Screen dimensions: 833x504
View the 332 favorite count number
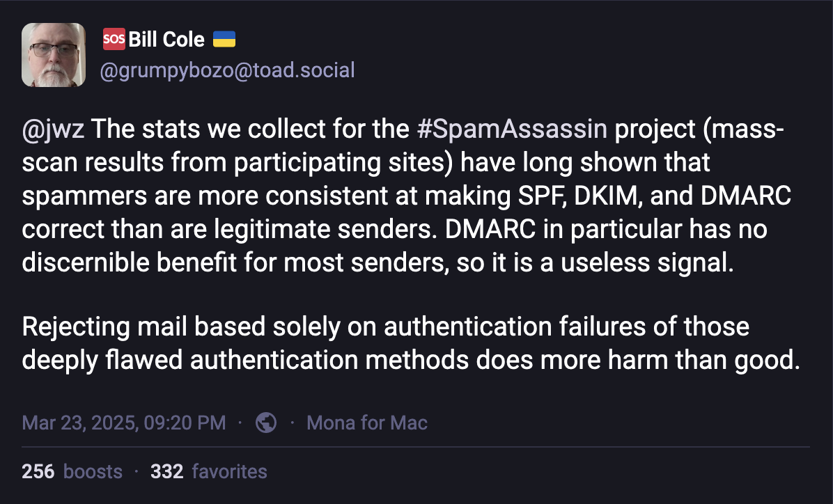[x=167, y=471]
